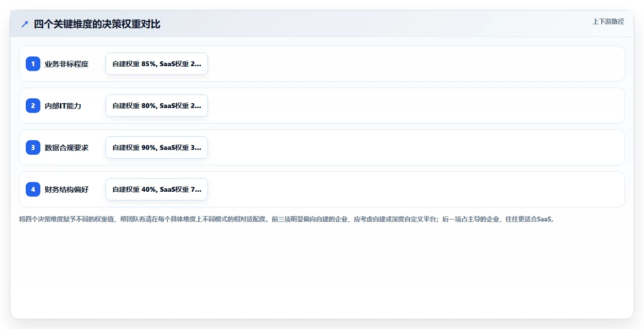Select the 财务结构偏好 label
644x329 pixels.
67,189
